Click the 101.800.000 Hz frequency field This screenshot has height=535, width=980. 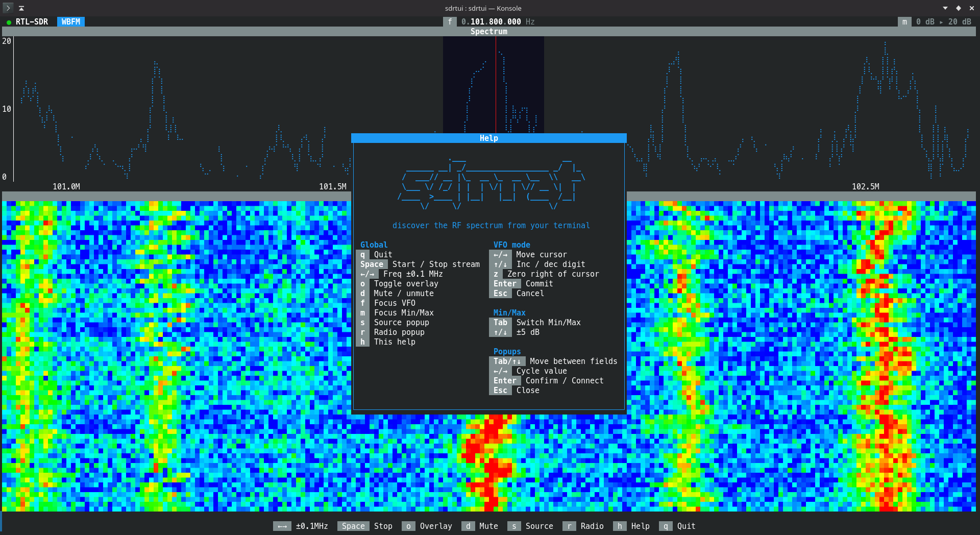point(498,21)
